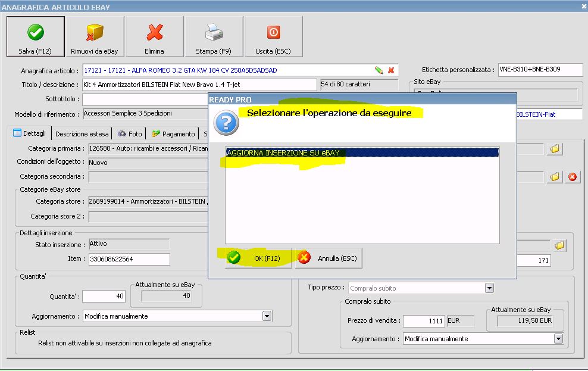Open folder icon next to Categoria primaria
The height and width of the screenshot is (371, 588).
click(x=555, y=149)
